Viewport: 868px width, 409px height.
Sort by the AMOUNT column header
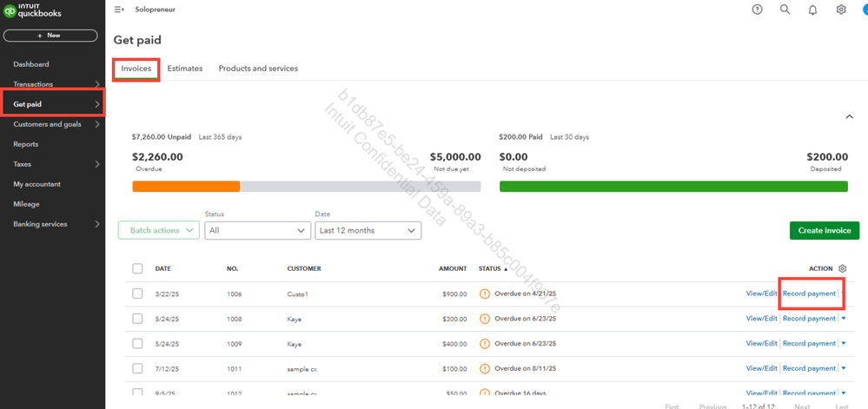[453, 268]
